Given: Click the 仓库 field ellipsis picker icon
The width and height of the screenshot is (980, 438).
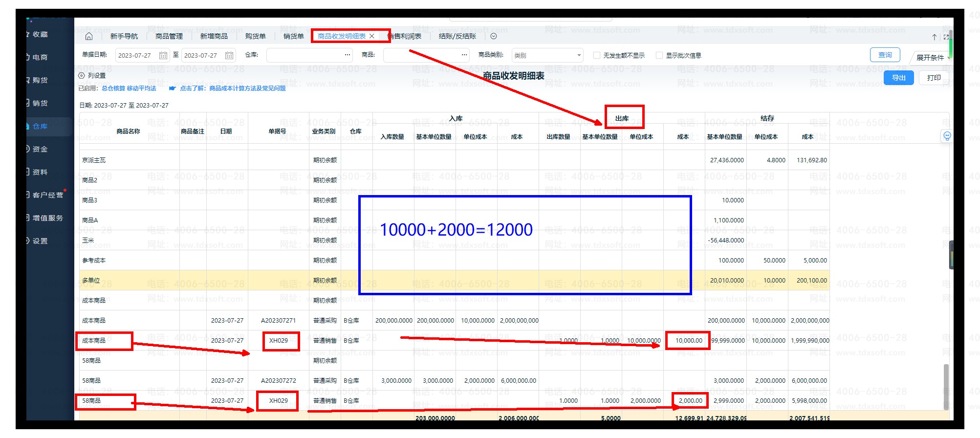Looking at the screenshot, I should click(x=347, y=55).
